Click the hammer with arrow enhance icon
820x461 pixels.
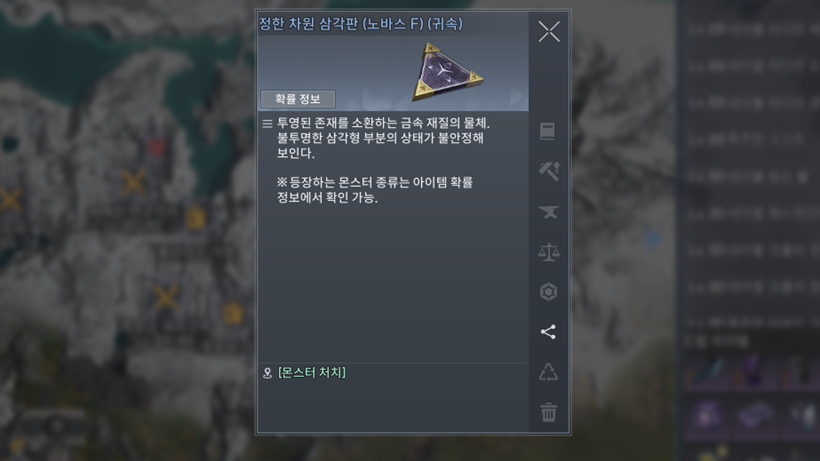point(549,171)
